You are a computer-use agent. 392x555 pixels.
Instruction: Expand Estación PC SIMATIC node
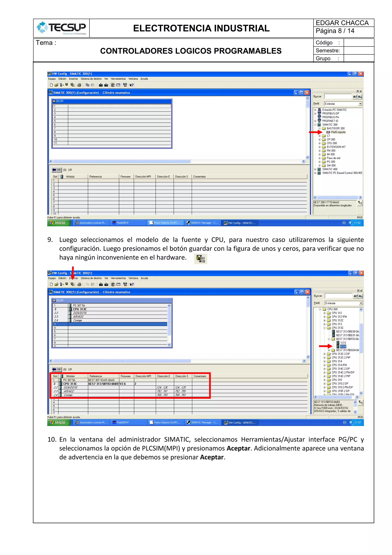pos(315,110)
